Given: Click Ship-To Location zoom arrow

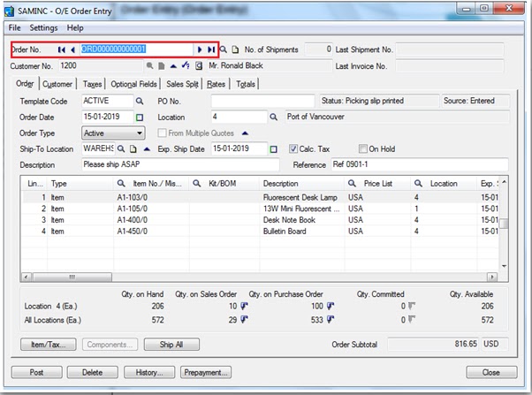Looking at the screenshot, I should [x=147, y=149].
